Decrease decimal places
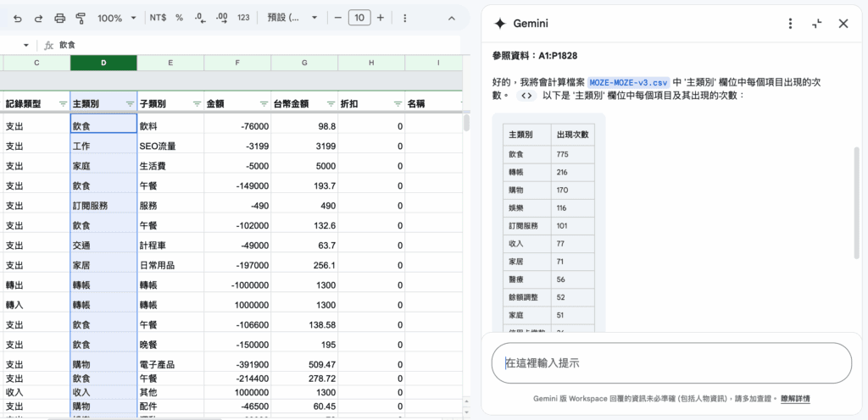 (x=200, y=18)
